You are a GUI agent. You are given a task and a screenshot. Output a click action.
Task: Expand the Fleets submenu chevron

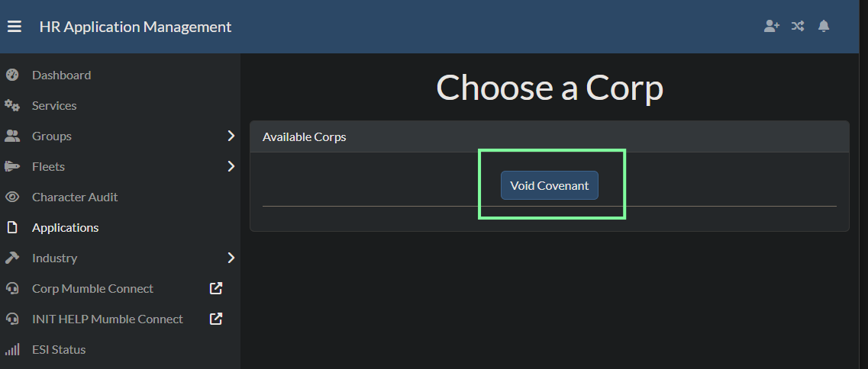(231, 166)
